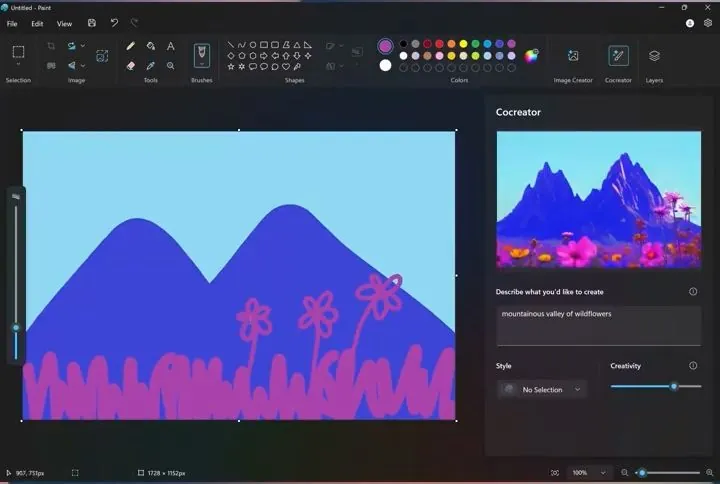The width and height of the screenshot is (720, 484).
Task: Choose the Text tool
Action: coord(171,46)
